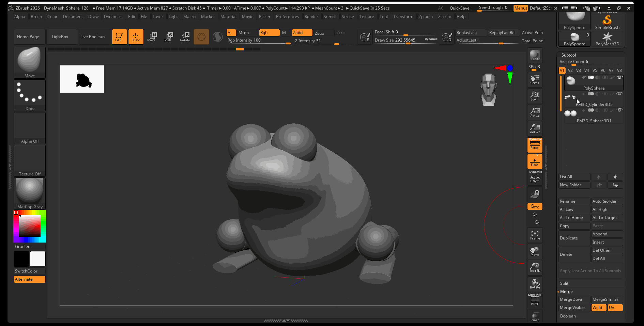Toggle Persp perspective mode
The image size is (644, 326).
[535, 145]
